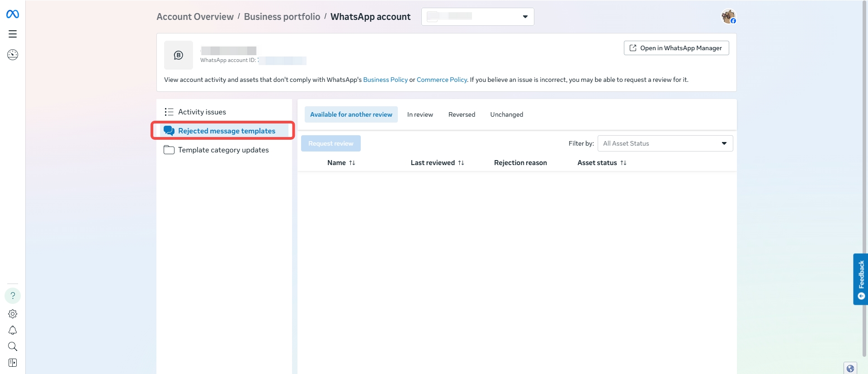Click the search magnifier icon
The width and height of the screenshot is (868, 374).
click(x=13, y=347)
